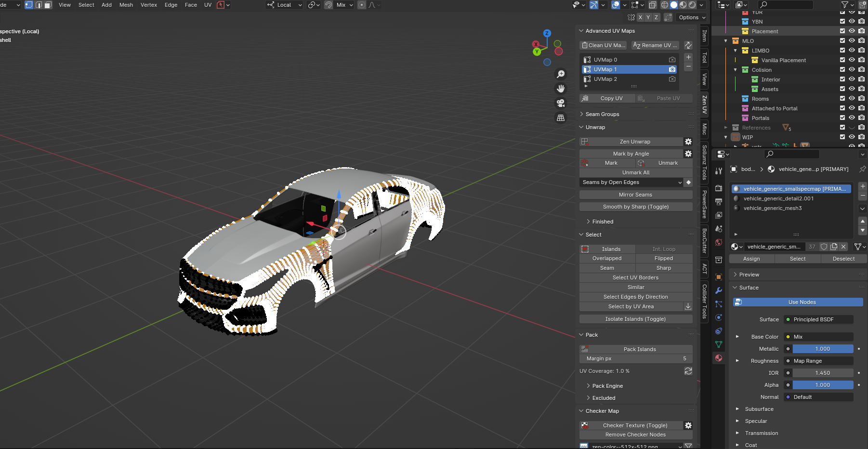
Task: Collapse the MLO collection tree
Action: [x=726, y=41]
